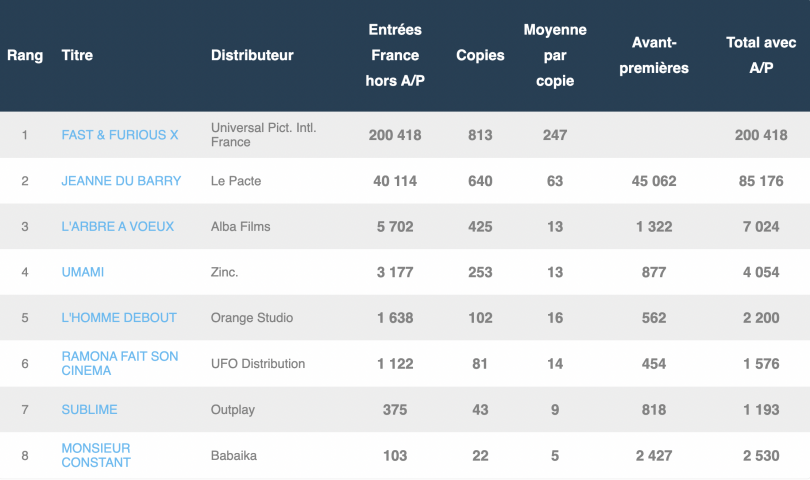This screenshot has width=810, height=480.
Task: Click the Copies column header
Action: (x=480, y=55)
